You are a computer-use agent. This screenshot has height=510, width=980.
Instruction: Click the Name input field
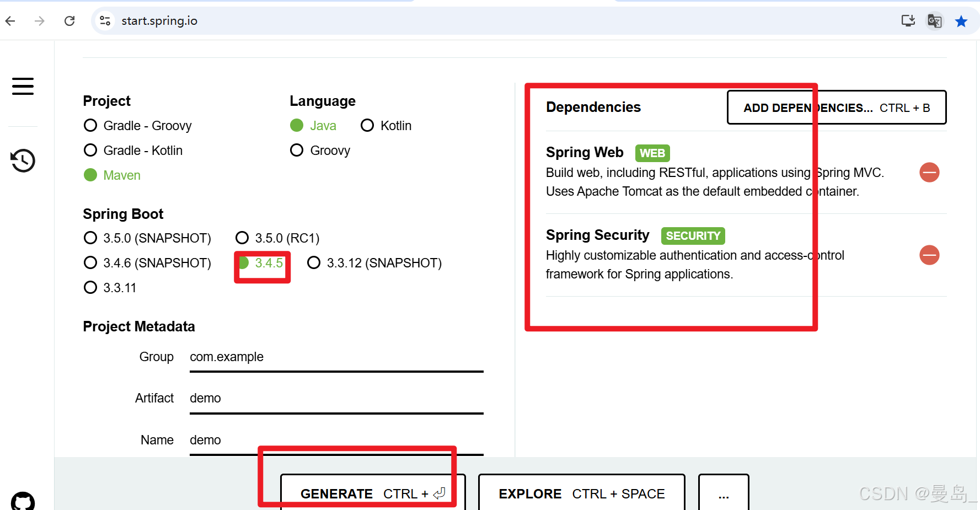coord(336,441)
